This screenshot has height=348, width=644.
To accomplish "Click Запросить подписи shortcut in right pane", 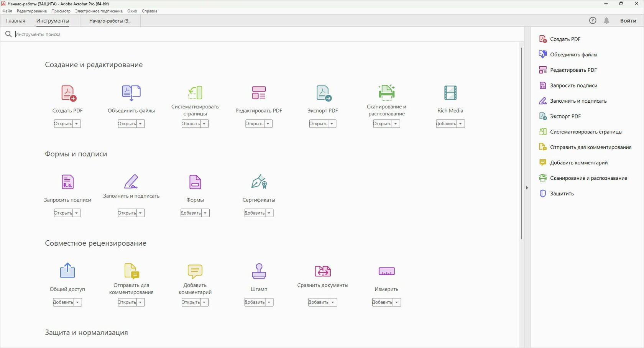I will coord(568,85).
